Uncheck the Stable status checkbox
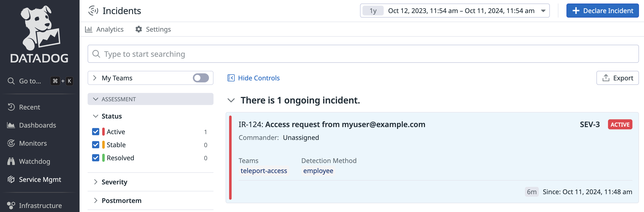The width and height of the screenshot is (644, 212). coord(96,145)
